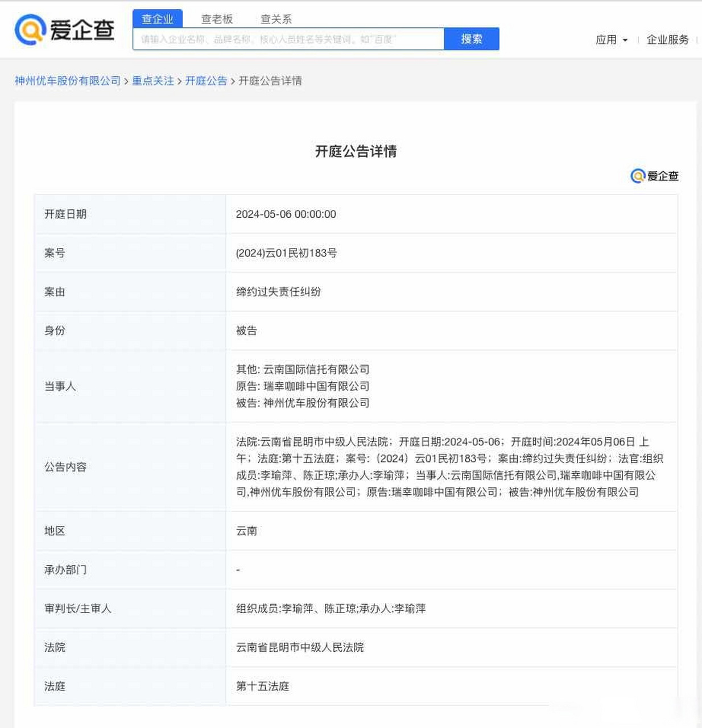The height and width of the screenshot is (728, 702).
Task: Click the 当事人 row label
Action: (60, 386)
